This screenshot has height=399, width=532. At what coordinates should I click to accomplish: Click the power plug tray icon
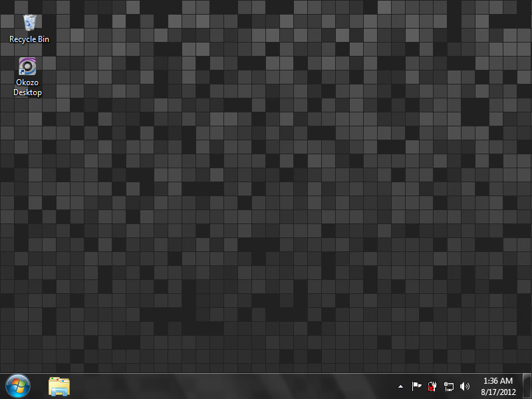(432, 386)
